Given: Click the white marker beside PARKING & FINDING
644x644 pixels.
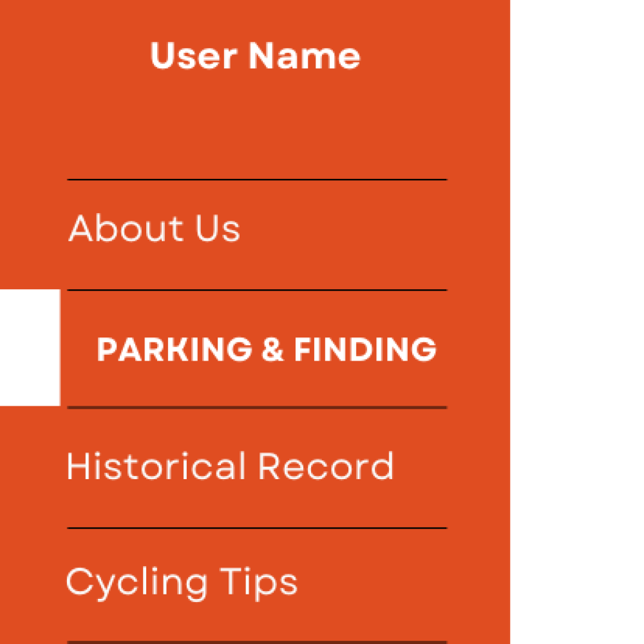Looking at the screenshot, I should [30, 348].
